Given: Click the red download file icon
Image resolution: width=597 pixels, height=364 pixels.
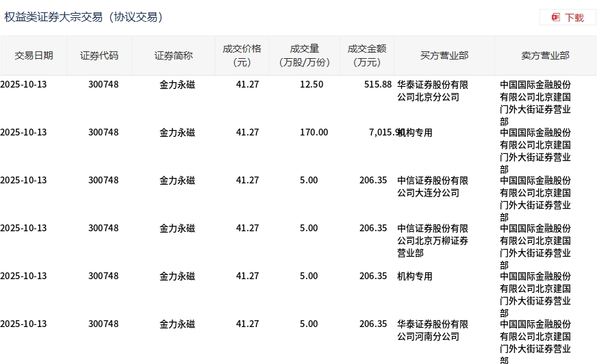Looking at the screenshot, I should coord(555,18).
